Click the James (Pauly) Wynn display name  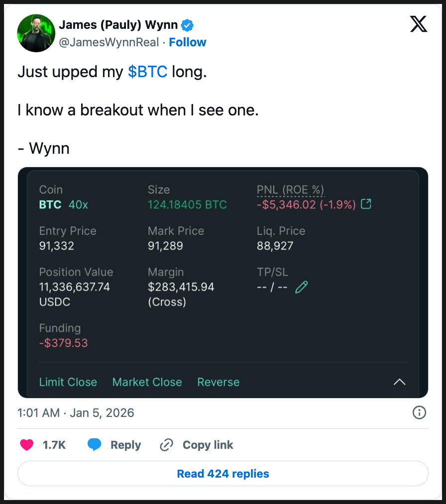coord(118,25)
